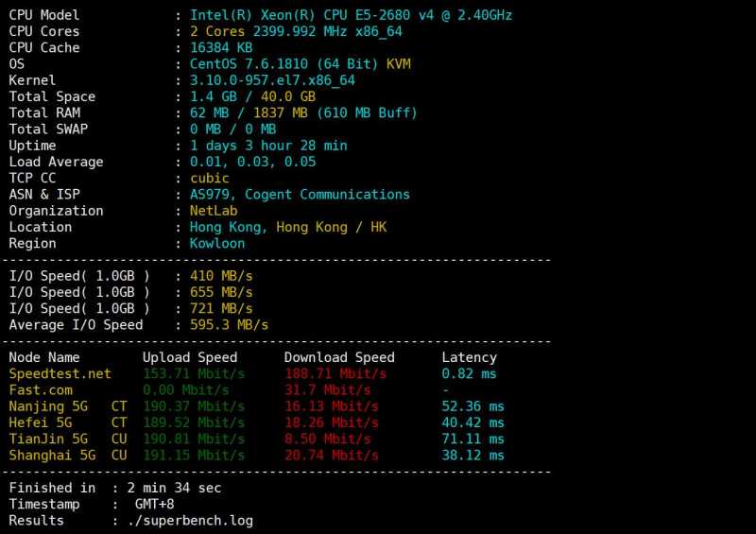Click the Speedtest.net node name
The height and width of the screenshot is (534, 756).
pos(60,373)
